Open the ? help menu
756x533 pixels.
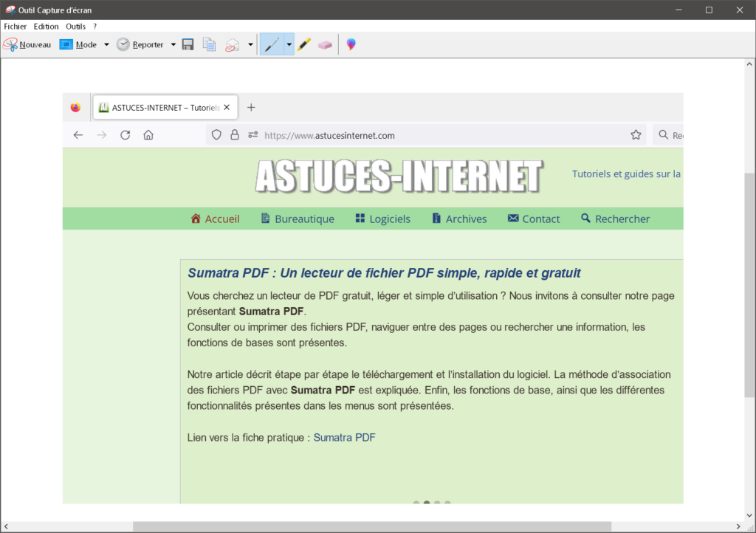(x=94, y=26)
